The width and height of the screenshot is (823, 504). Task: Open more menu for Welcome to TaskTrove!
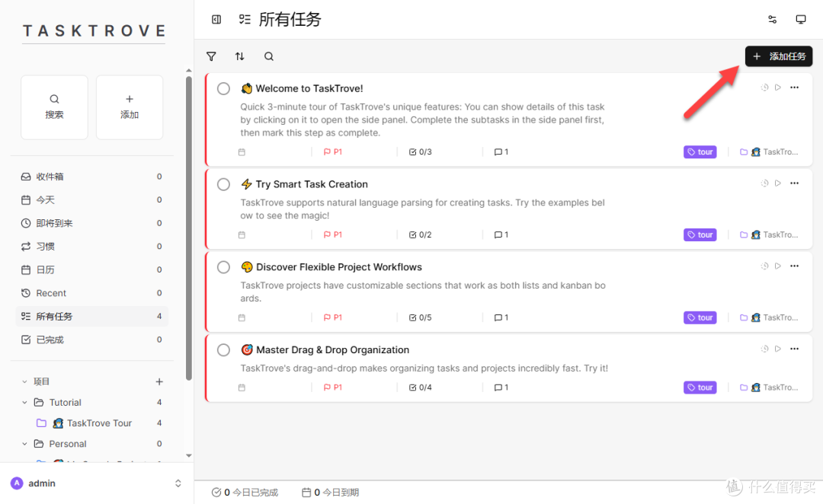(794, 88)
